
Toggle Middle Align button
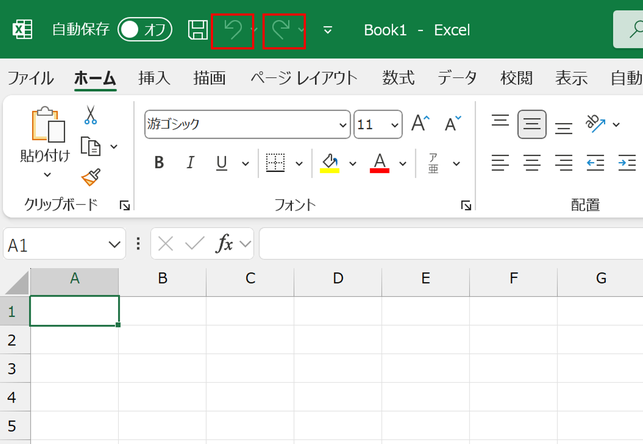532,124
